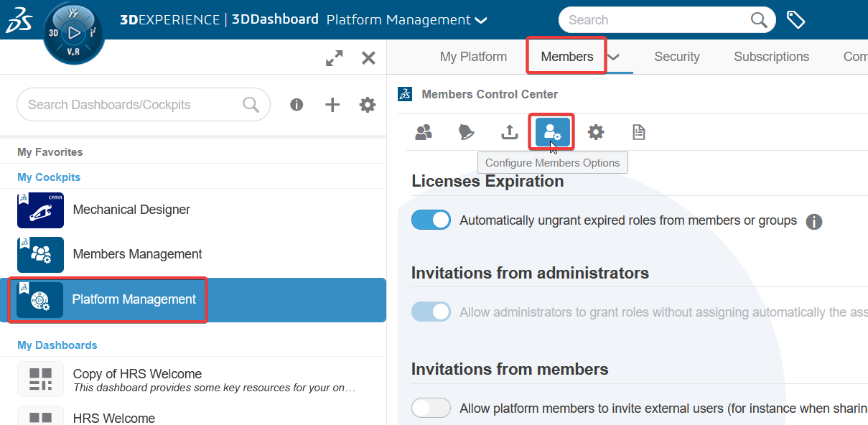Click the Members Management cockpit icon
Viewport: 868px width, 425px height.
40,255
